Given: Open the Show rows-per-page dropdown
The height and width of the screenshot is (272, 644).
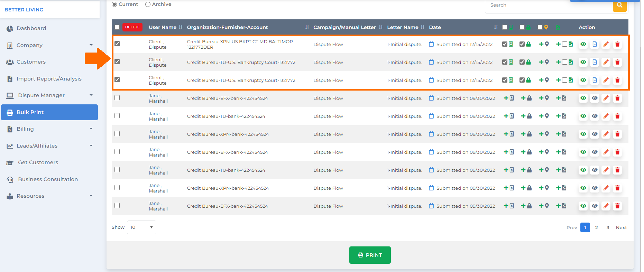Looking at the screenshot, I should pyautogui.click(x=141, y=227).
